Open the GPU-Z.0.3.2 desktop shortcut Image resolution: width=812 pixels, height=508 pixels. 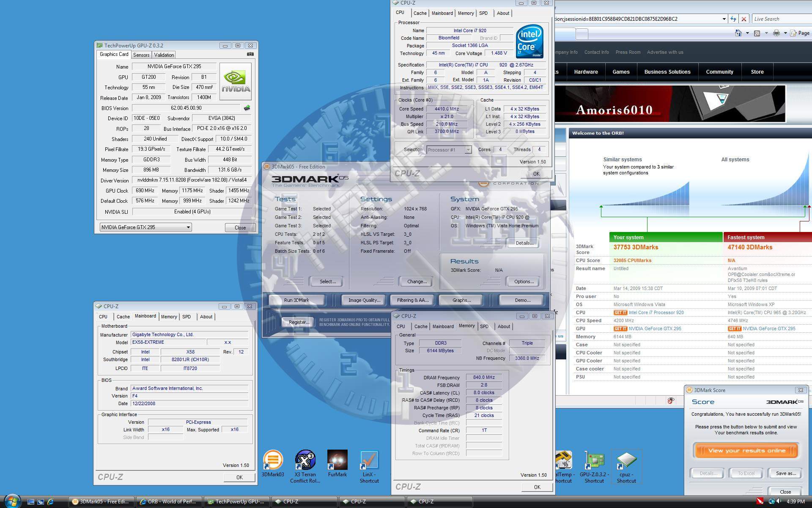(594, 466)
